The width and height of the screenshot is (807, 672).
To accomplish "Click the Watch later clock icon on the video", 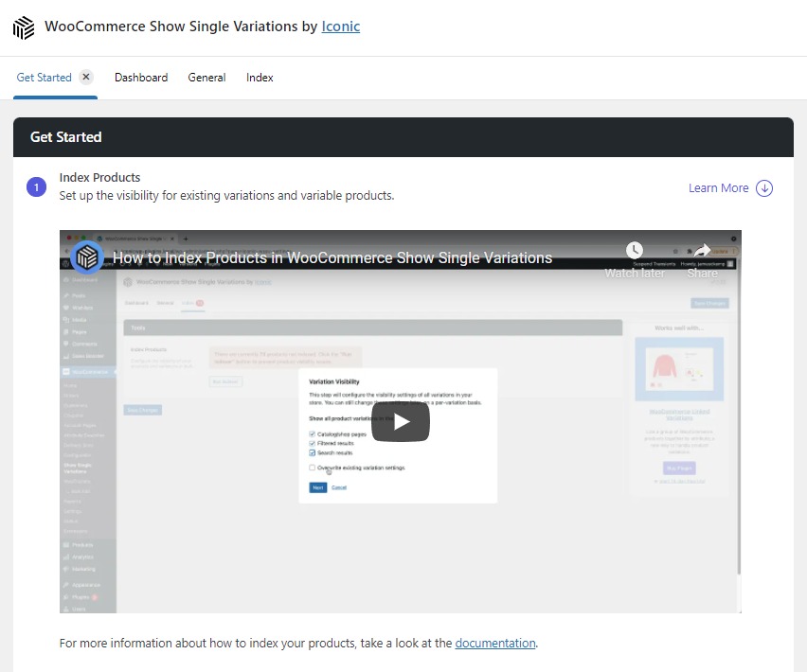I will click(x=635, y=250).
